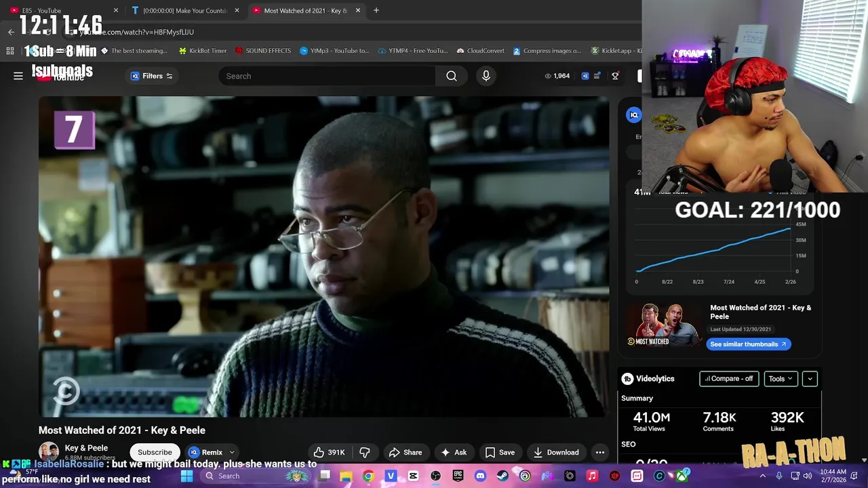Ask about this video
Image resolution: width=868 pixels, height=488 pixels.
(454, 452)
